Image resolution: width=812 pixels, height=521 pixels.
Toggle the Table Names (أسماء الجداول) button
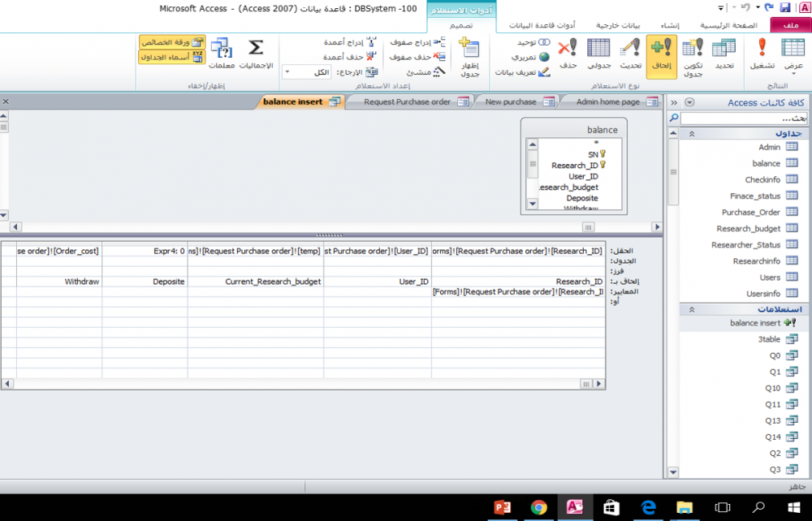click(x=171, y=57)
